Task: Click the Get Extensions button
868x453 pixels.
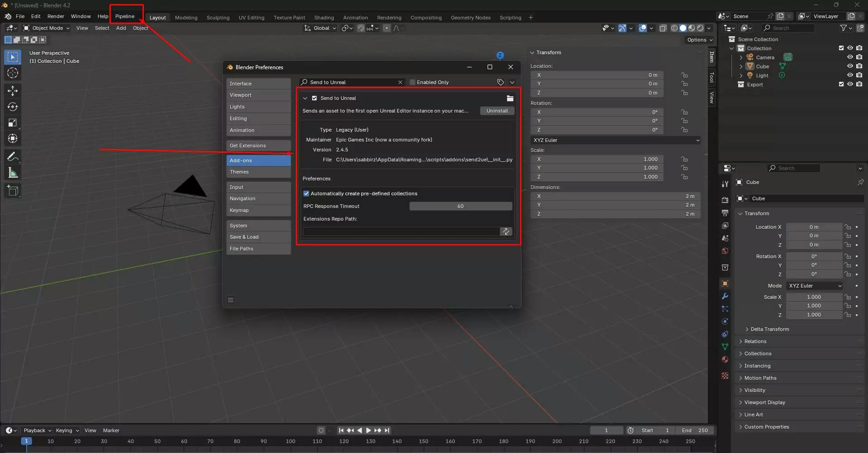Action: 258,146
